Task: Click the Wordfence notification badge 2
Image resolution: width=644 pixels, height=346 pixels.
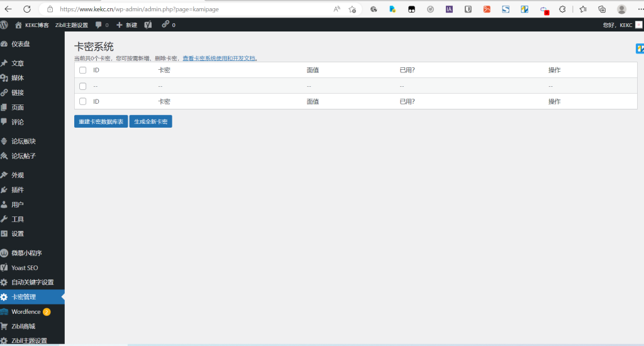Action: [47, 312]
